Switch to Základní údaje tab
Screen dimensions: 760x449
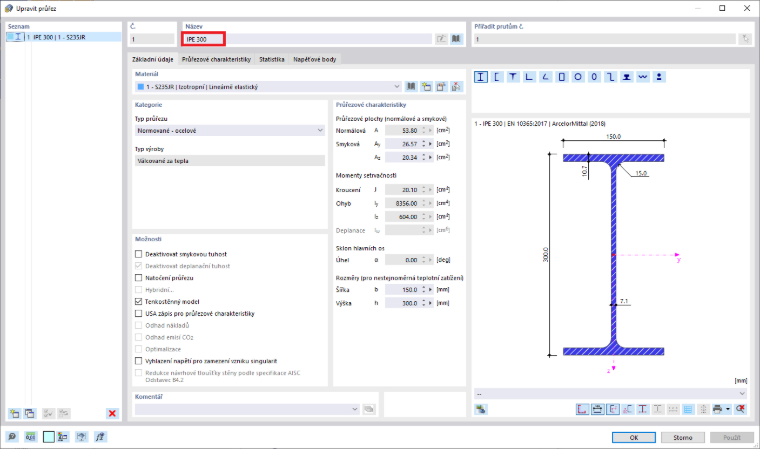[x=153, y=59]
